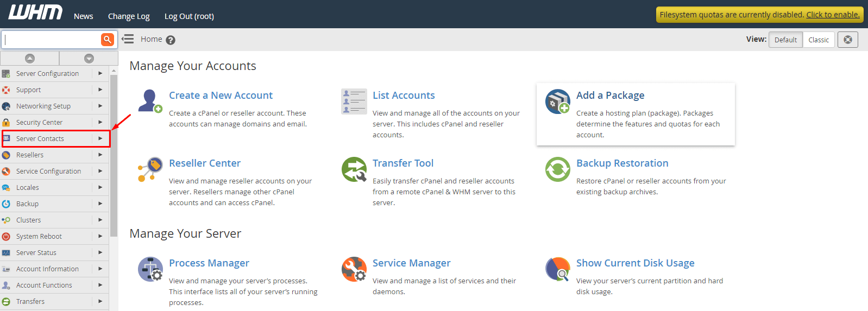Open Reseller Center link

coord(205,163)
